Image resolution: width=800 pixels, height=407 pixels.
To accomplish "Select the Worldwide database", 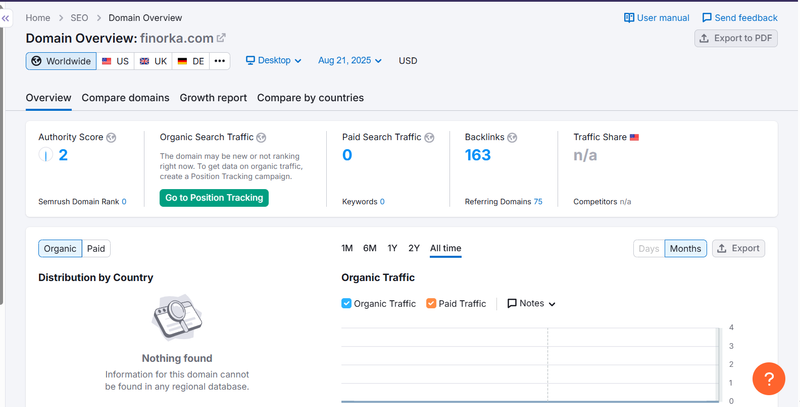I will 61,61.
